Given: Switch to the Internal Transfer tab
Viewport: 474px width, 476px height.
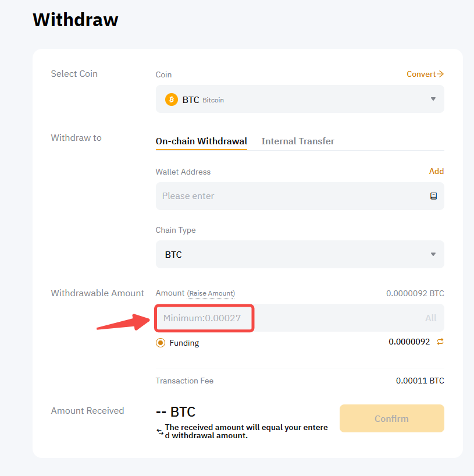Looking at the screenshot, I should (x=298, y=141).
